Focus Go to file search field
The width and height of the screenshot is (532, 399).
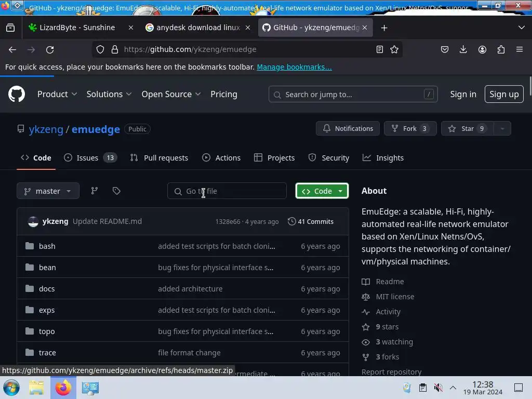227,191
